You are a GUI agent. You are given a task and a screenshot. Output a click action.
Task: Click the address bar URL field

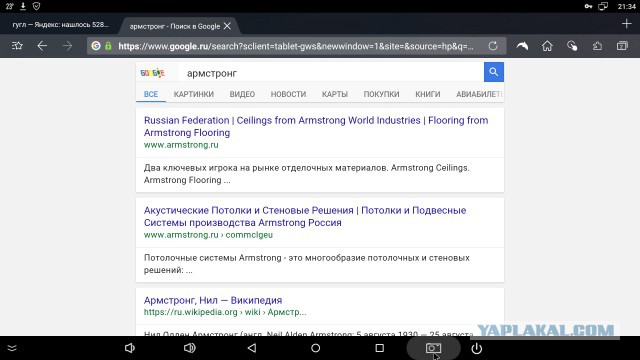coord(296,46)
